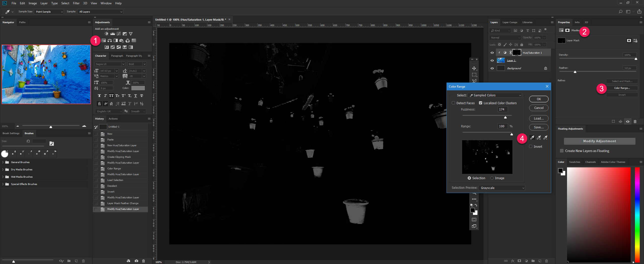The width and height of the screenshot is (644, 264).
Task: Open the Sample Size dropdown
Action: pos(49,12)
